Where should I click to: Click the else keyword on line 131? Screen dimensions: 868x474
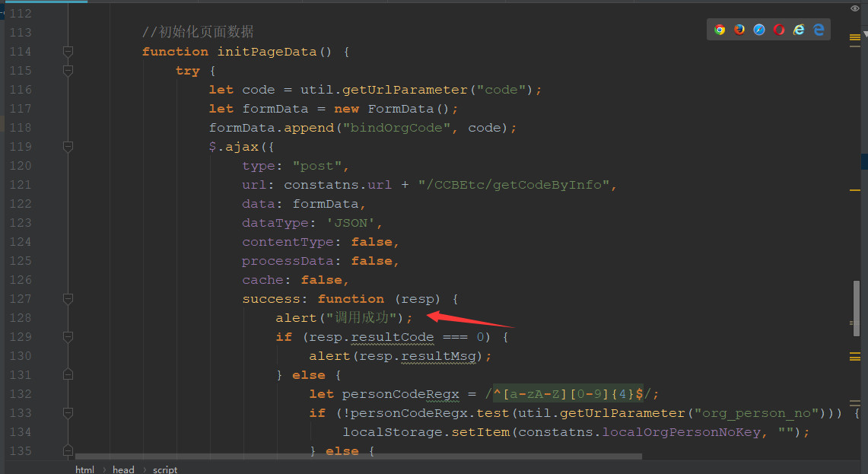click(308, 375)
